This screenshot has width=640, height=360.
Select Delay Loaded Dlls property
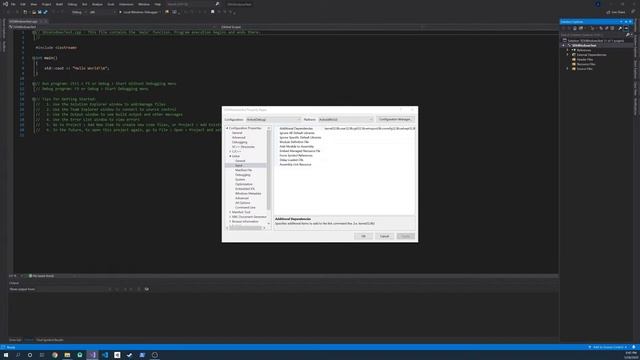(x=291, y=160)
